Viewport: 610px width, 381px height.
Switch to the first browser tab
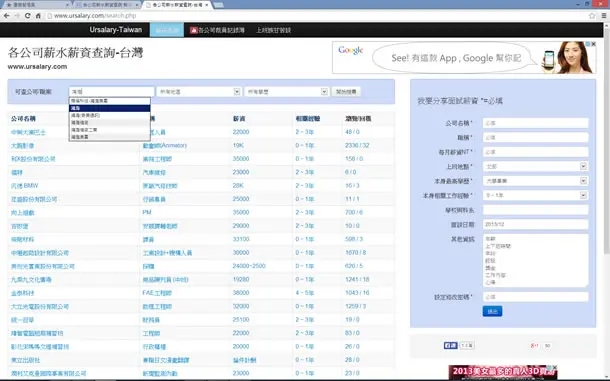36,5
